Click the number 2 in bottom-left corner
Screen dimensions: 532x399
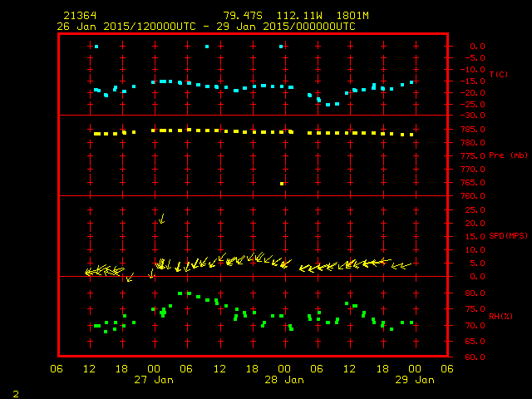click(16, 391)
